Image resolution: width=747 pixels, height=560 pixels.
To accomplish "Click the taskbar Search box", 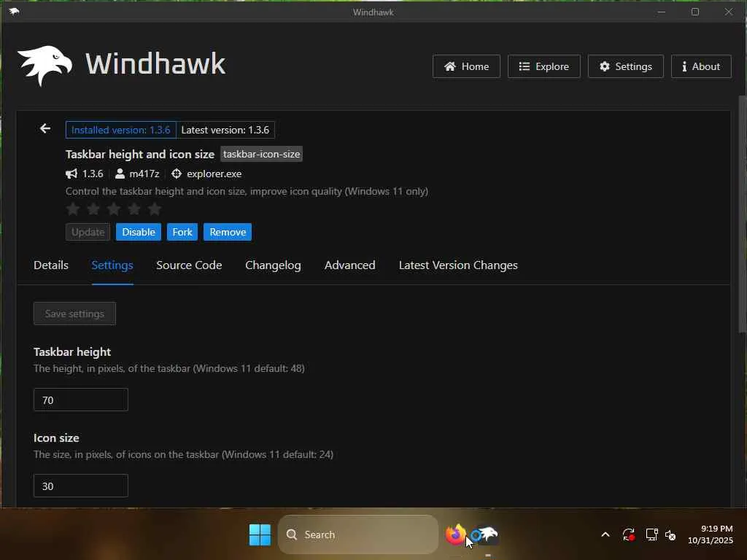I will (357, 534).
